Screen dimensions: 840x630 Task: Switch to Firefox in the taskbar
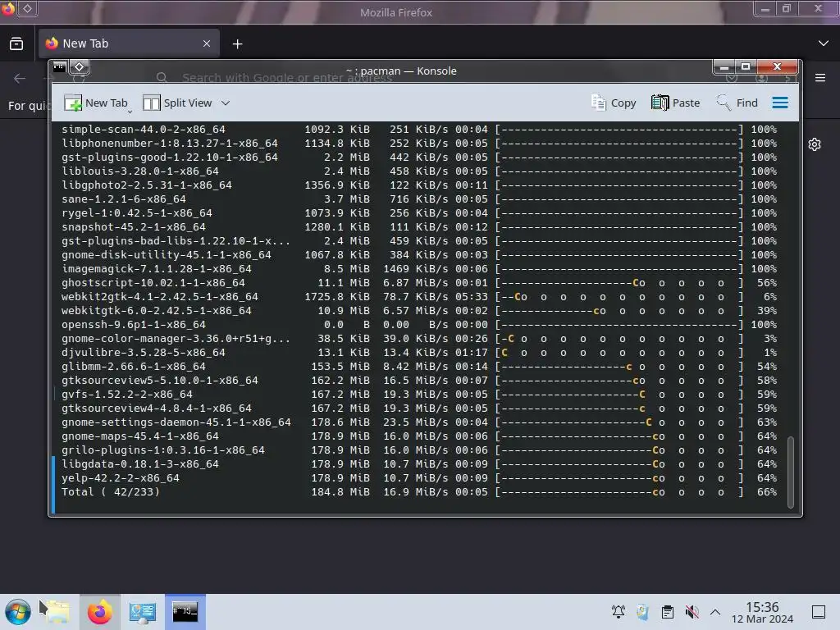[x=99, y=612]
